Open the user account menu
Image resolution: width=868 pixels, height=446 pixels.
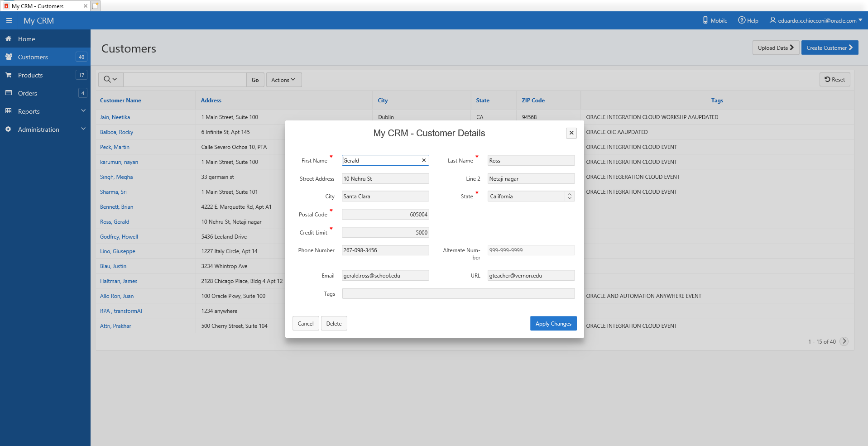point(816,21)
